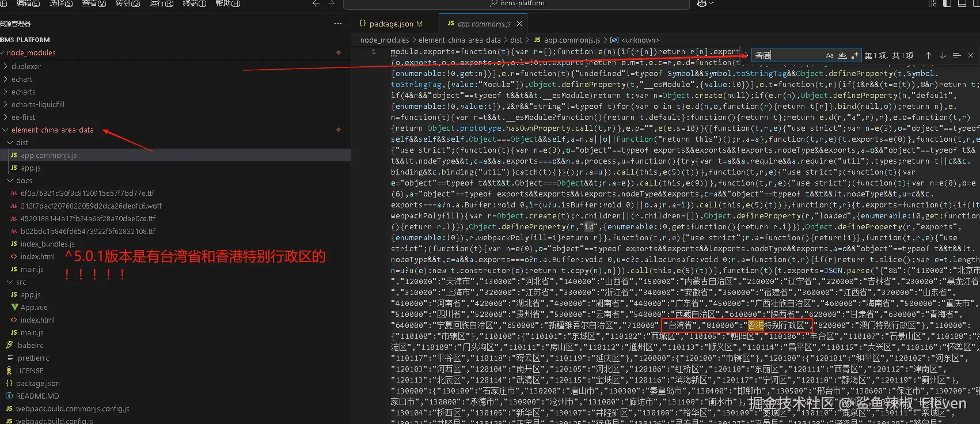The image size is (980, 424).
Task: Open README.MD file
Action: 175,396
